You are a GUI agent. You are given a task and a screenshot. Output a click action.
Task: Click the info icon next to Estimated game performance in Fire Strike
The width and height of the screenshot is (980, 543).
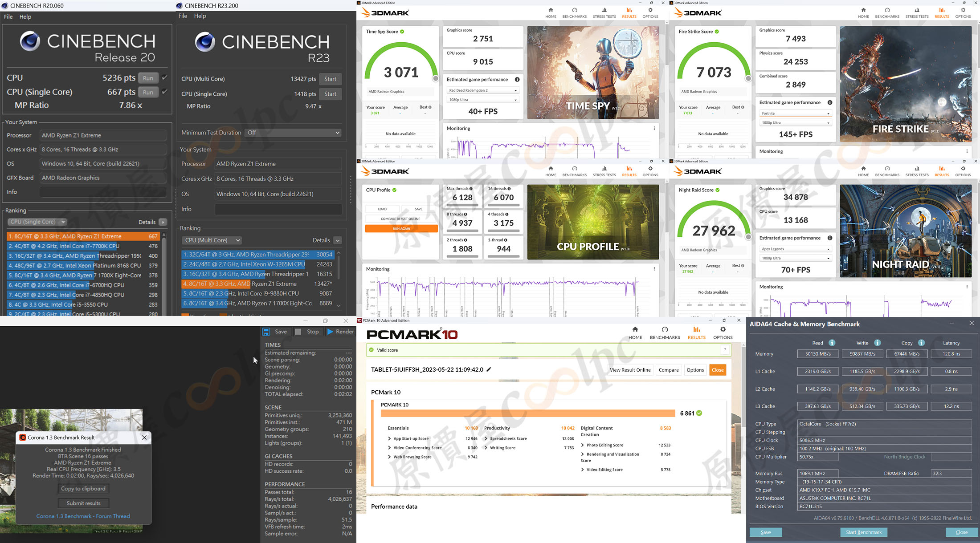tap(830, 102)
